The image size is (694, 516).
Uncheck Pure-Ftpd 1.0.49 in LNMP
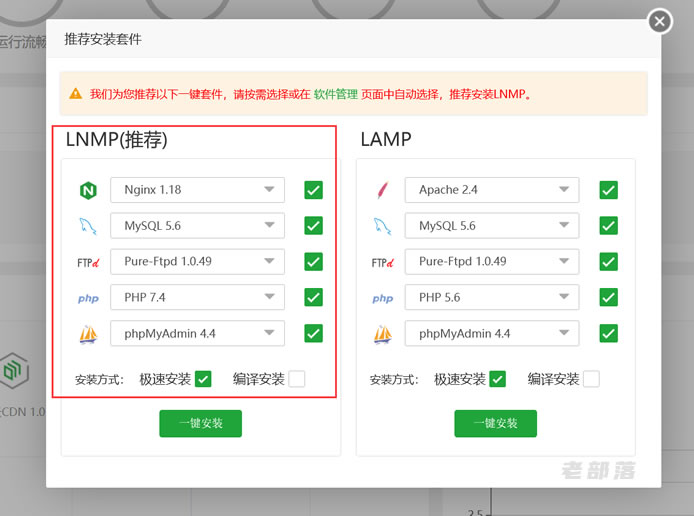tap(313, 262)
